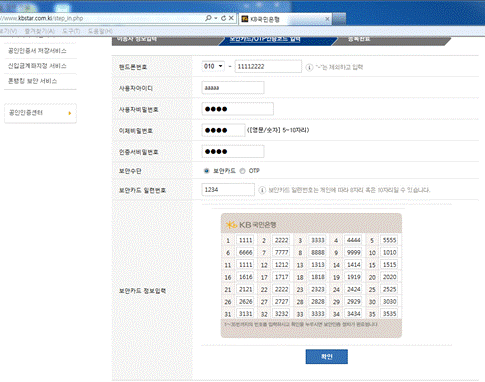Click security card cell number 1 input

[x=246, y=240]
